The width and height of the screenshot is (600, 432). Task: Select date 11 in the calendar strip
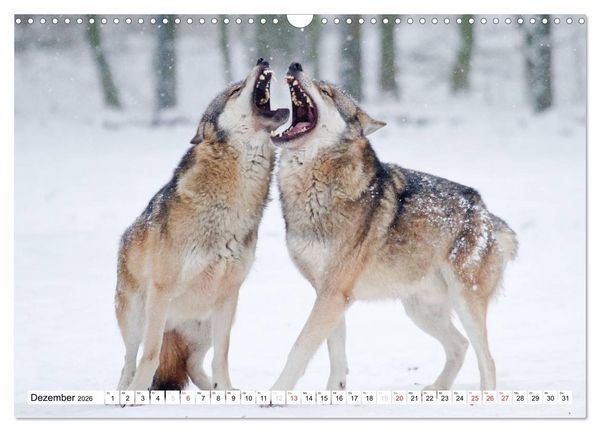263,398
